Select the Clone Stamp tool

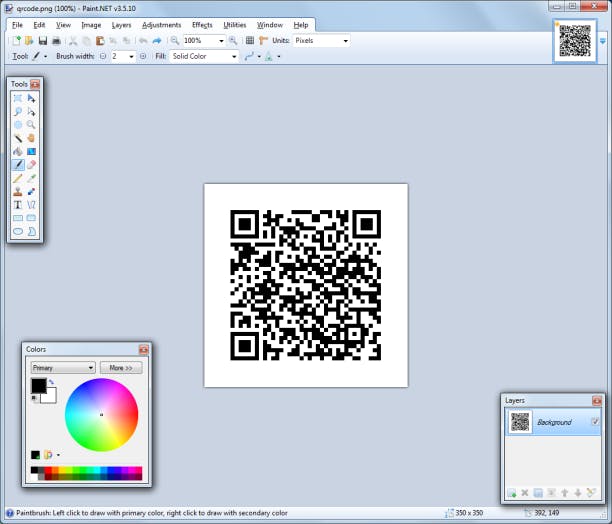click(18, 190)
